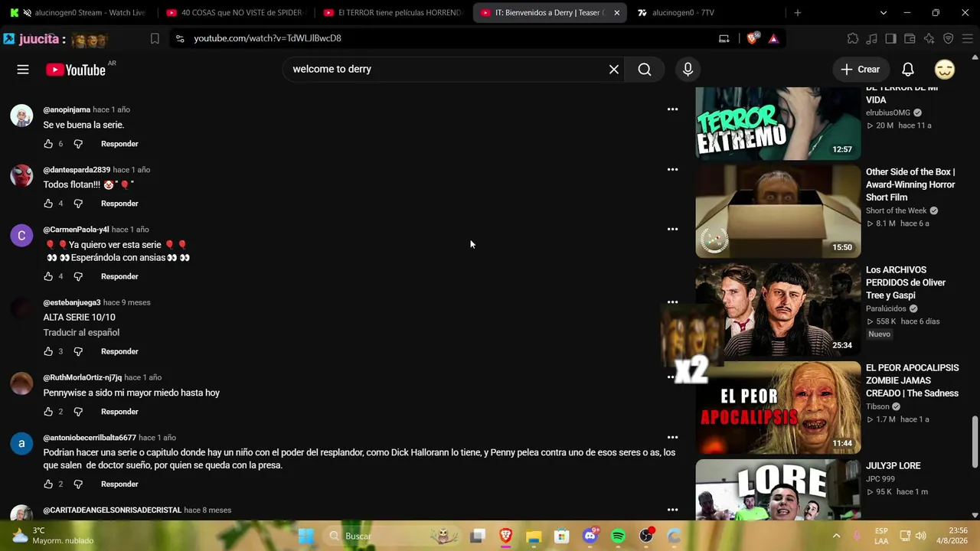The width and height of the screenshot is (980, 551).
Task: Like the comment by @CarmenPaola-y4l
Action: click(48, 276)
